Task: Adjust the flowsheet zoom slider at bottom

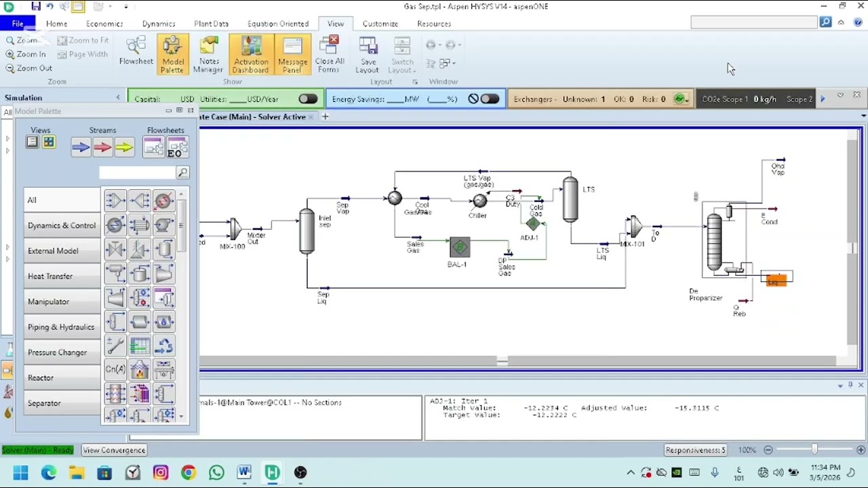Action: (814, 450)
